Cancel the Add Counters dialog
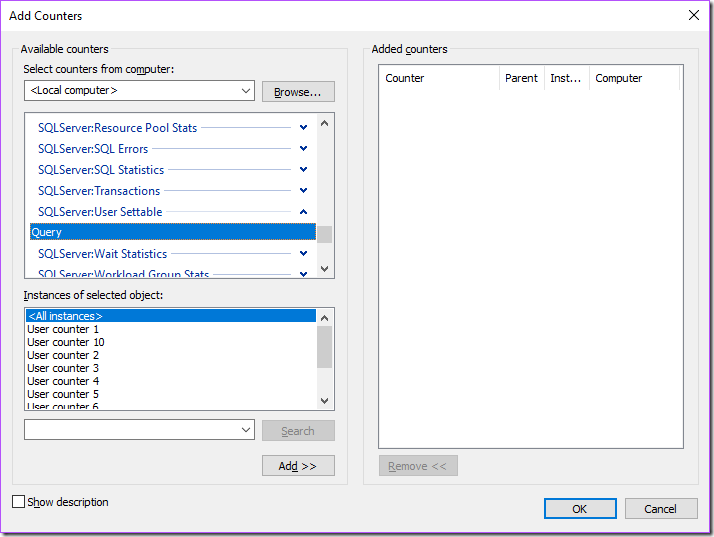Viewport: 714px width, 537px height. coord(660,508)
